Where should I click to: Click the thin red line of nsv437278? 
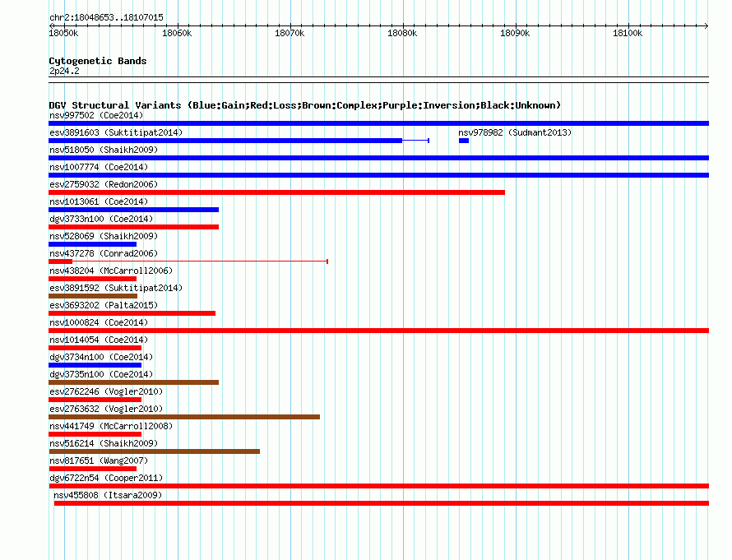click(200, 261)
